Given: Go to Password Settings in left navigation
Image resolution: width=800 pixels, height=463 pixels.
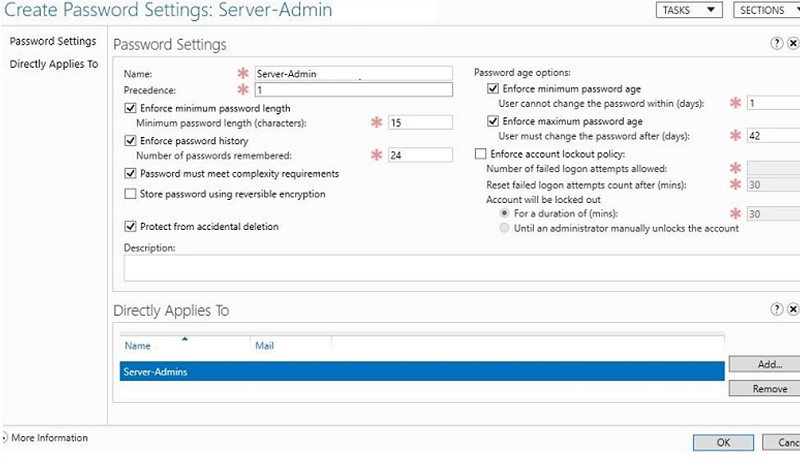Looking at the screenshot, I should coord(53,42).
